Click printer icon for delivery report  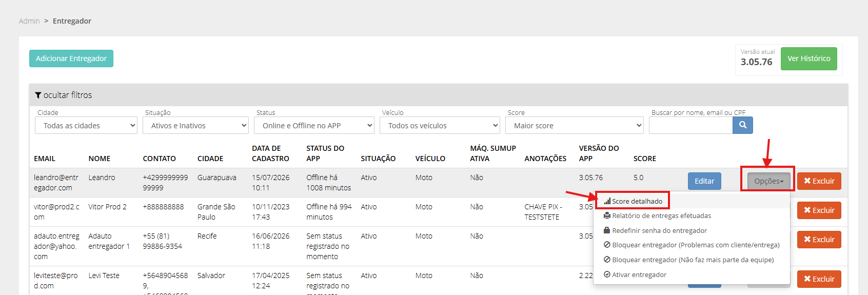tap(607, 216)
